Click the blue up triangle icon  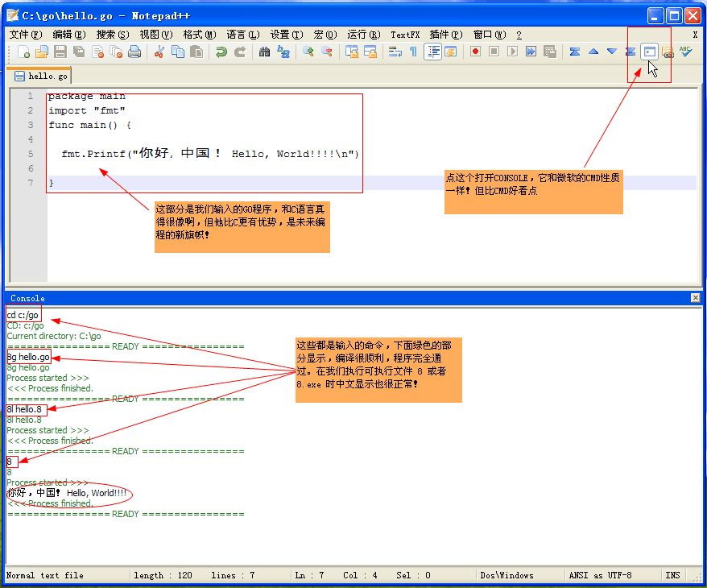[x=593, y=52]
